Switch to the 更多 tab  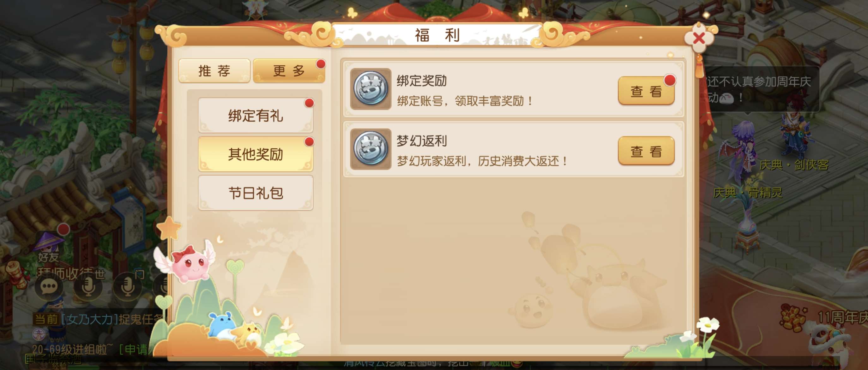click(x=289, y=71)
